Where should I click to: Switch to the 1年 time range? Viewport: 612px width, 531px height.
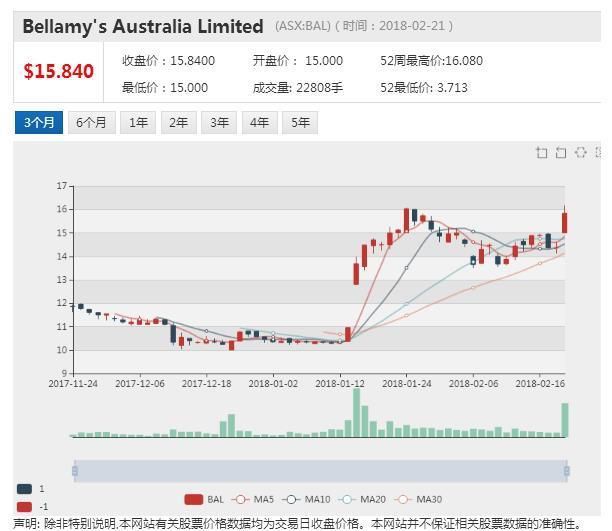click(138, 123)
